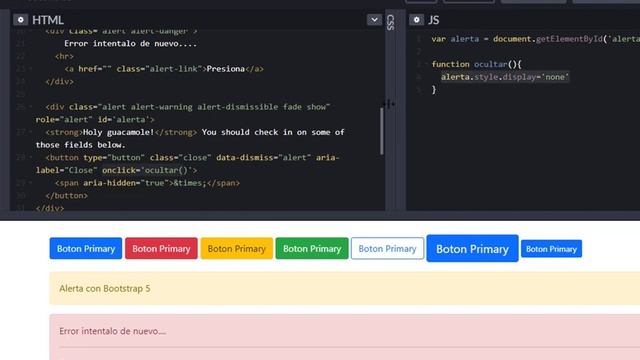Viewport: 640px width, 360px height.
Task: Click the Holy guacamole! code text
Action: coord(118,132)
